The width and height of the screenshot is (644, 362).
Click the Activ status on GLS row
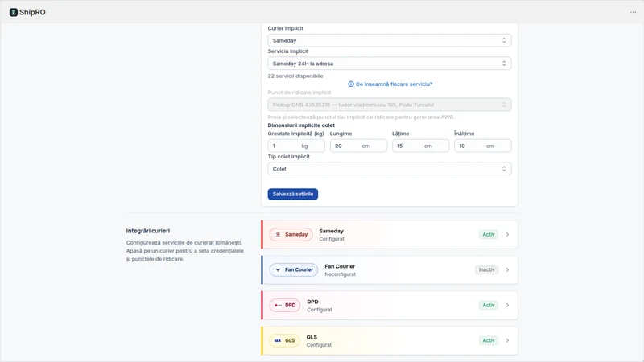tap(489, 340)
